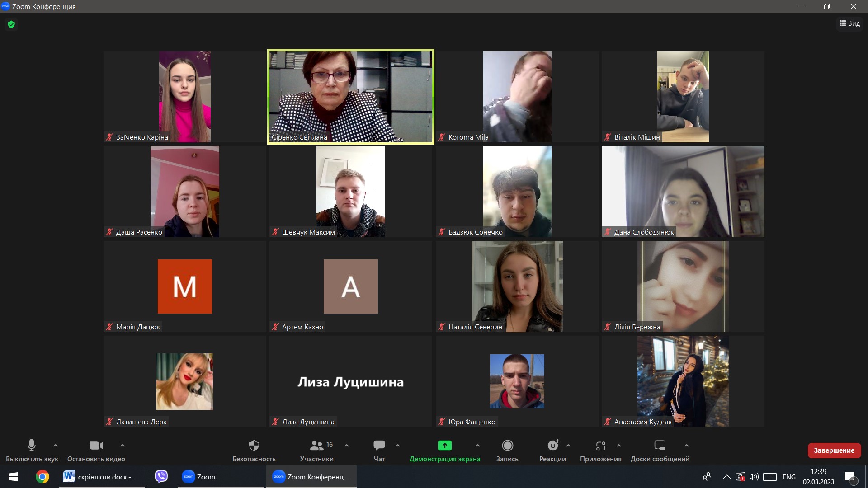Open the Вид view menu

click(849, 23)
